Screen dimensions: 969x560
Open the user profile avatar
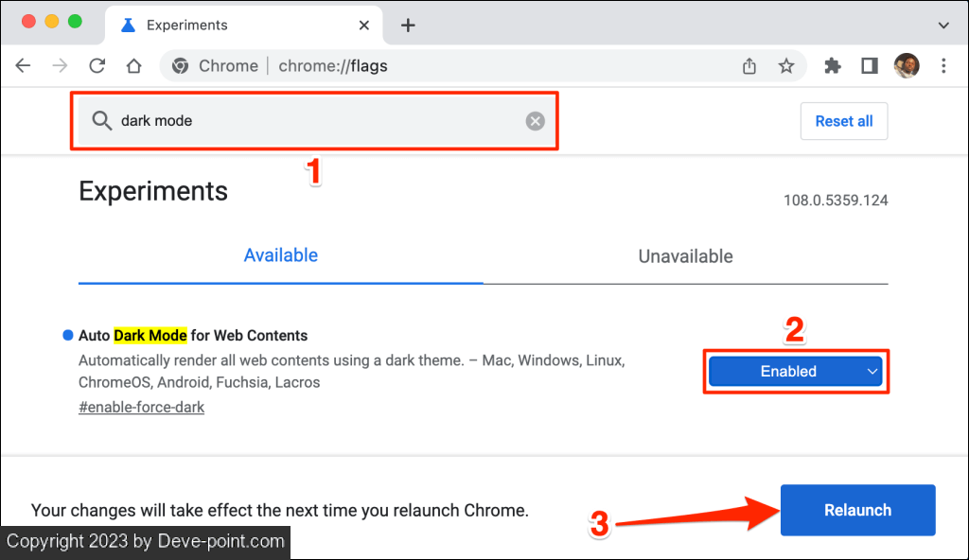click(907, 66)
